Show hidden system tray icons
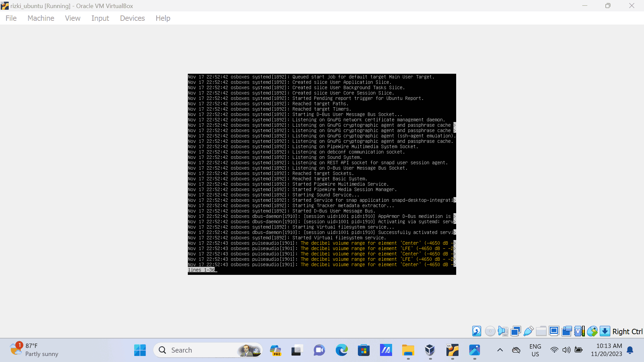Screen dimensions: 644x362 (500, 350)
